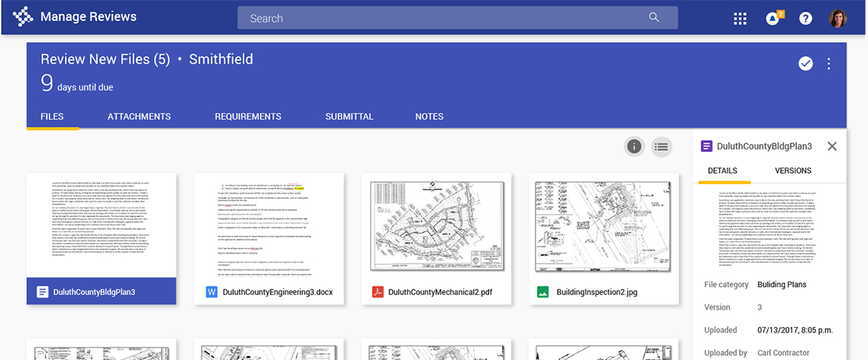Click the BuildingInspection2.jpg image icon
The width and height of the screenshot is (868, 360).
[543, 293]
